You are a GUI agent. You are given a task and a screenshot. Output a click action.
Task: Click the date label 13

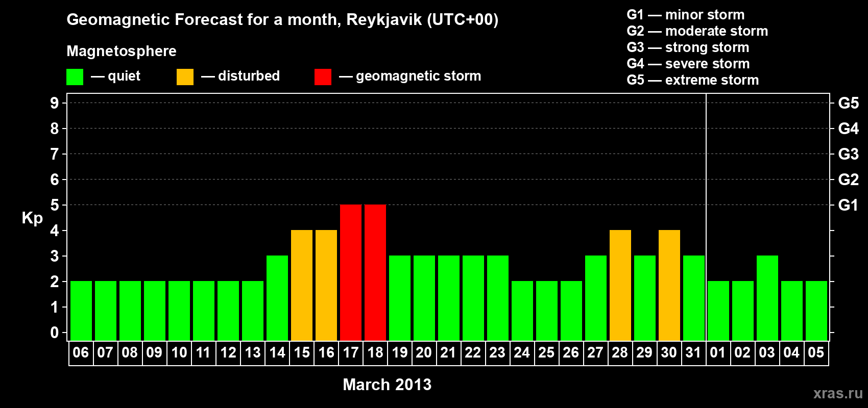[252, 352]
